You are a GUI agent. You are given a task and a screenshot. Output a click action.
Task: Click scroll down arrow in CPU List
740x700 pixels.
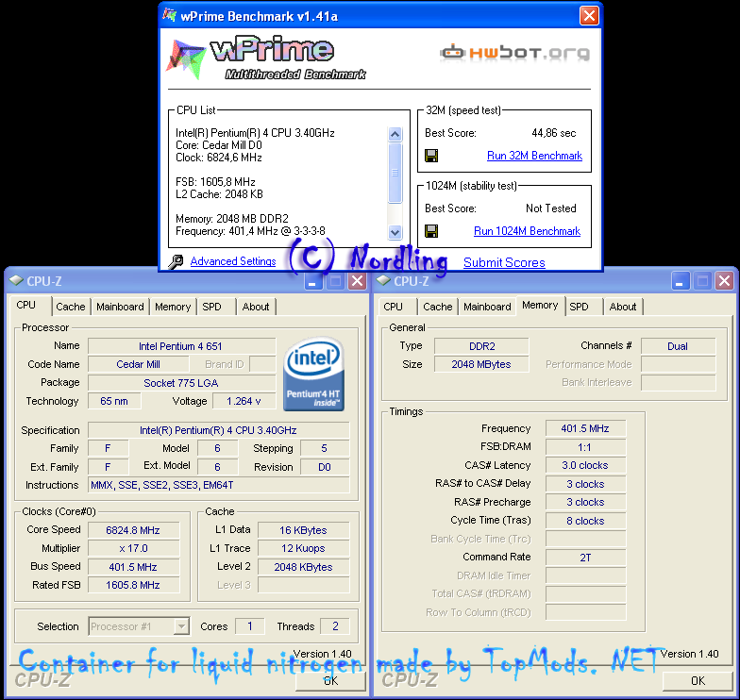[395, 232]
